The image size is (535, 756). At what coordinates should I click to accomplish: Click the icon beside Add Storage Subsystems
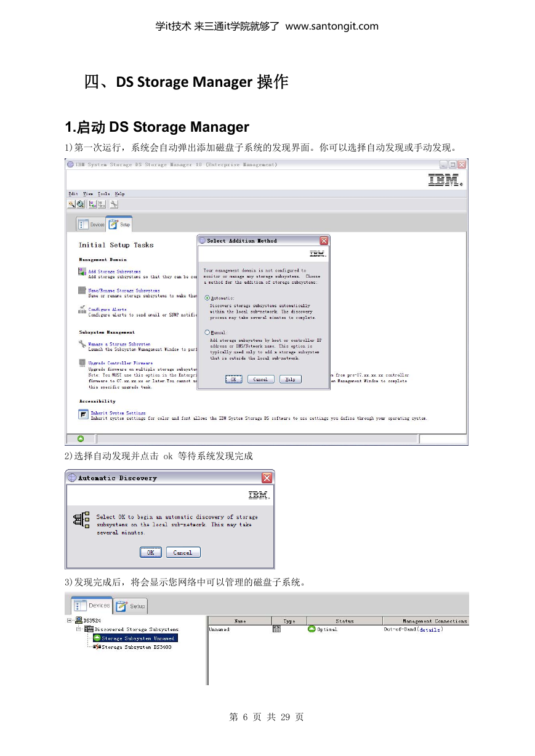(82, 271)
